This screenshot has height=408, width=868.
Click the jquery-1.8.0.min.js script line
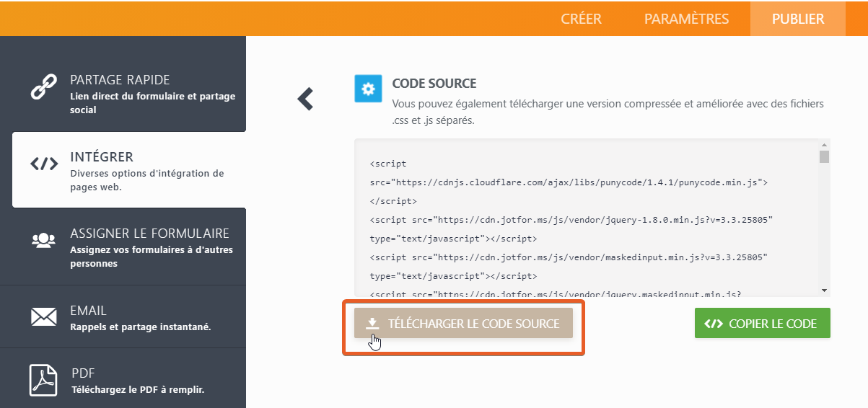click(571, 219)
